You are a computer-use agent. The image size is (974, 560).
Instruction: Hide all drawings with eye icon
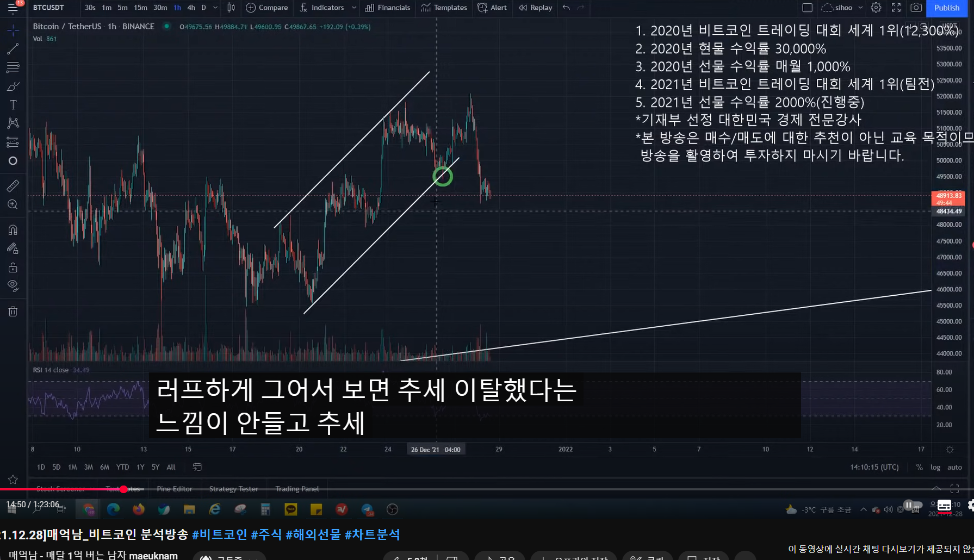pos(13,285)
